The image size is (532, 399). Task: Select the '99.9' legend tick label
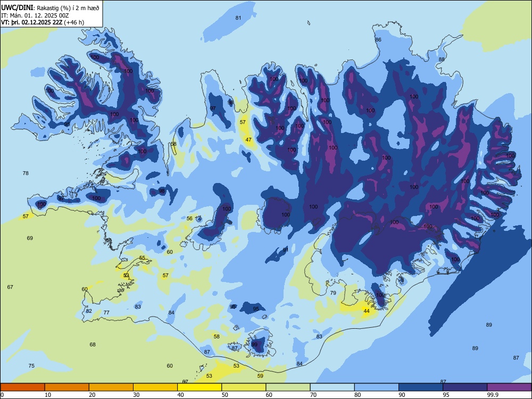[493, 395]
